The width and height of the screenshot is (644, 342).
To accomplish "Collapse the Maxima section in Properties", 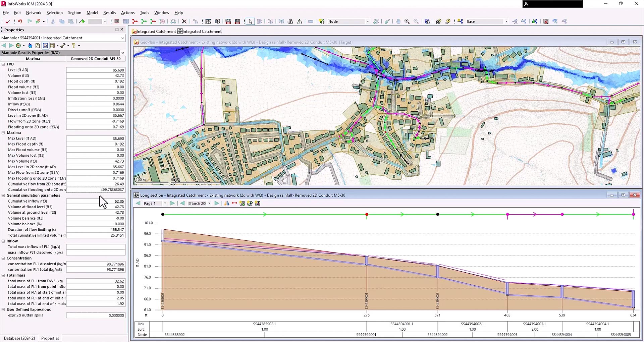I will (x=4, y=132).
